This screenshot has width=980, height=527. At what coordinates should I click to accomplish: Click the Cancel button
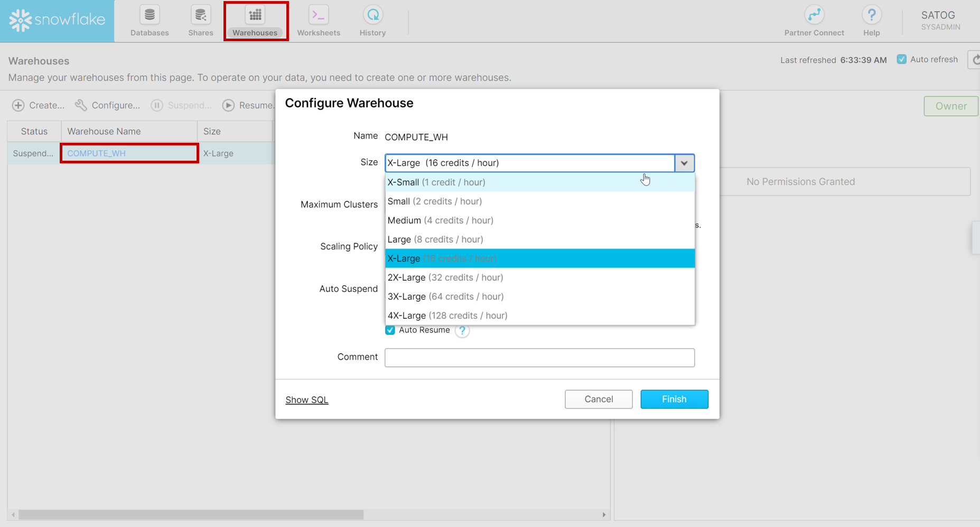coord(599,399)
